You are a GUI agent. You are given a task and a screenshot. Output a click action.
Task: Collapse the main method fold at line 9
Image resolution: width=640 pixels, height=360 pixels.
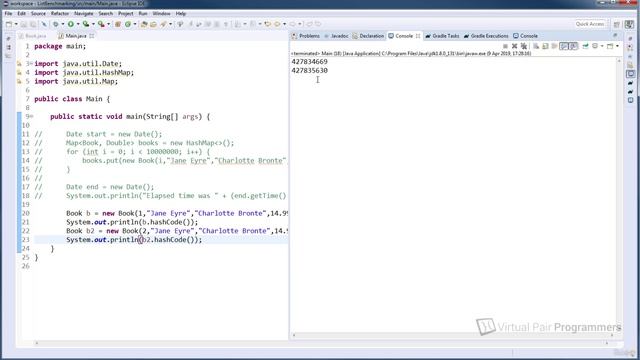tap(32, 117)
